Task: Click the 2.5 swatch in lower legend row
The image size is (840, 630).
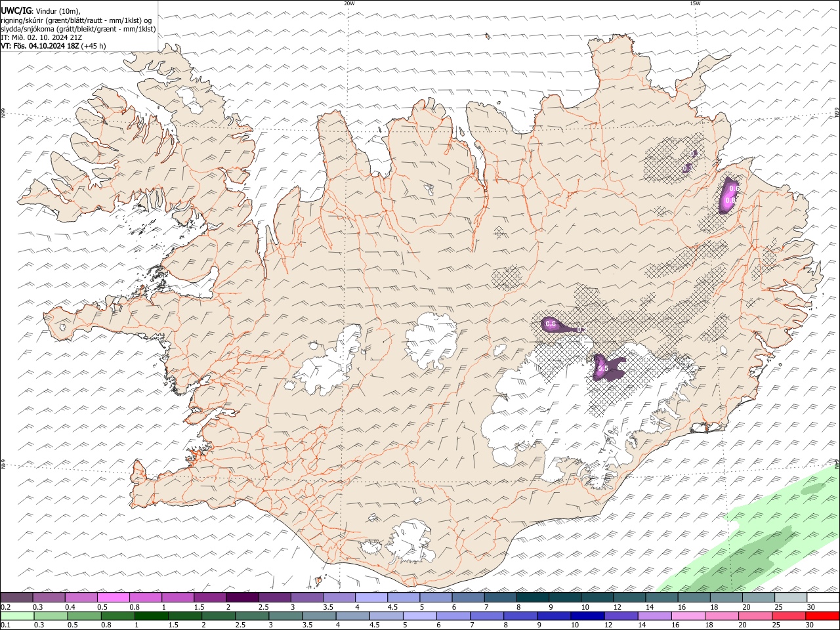Action: (x=252, y=616)
